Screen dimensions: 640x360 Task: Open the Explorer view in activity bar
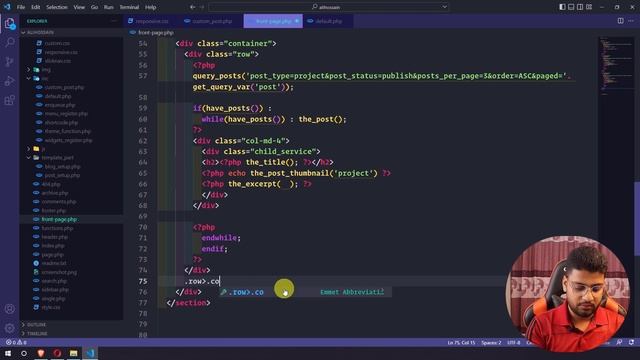(9, 23)
